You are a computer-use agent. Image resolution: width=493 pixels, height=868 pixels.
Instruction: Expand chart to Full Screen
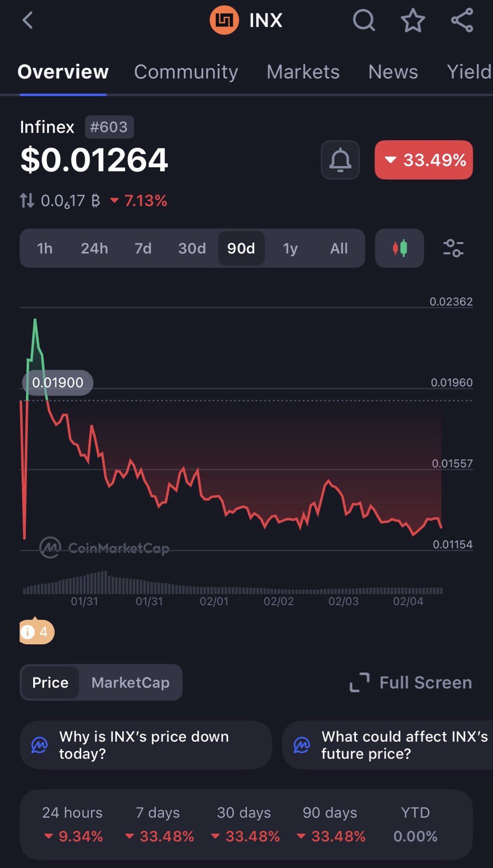(411, 683)
